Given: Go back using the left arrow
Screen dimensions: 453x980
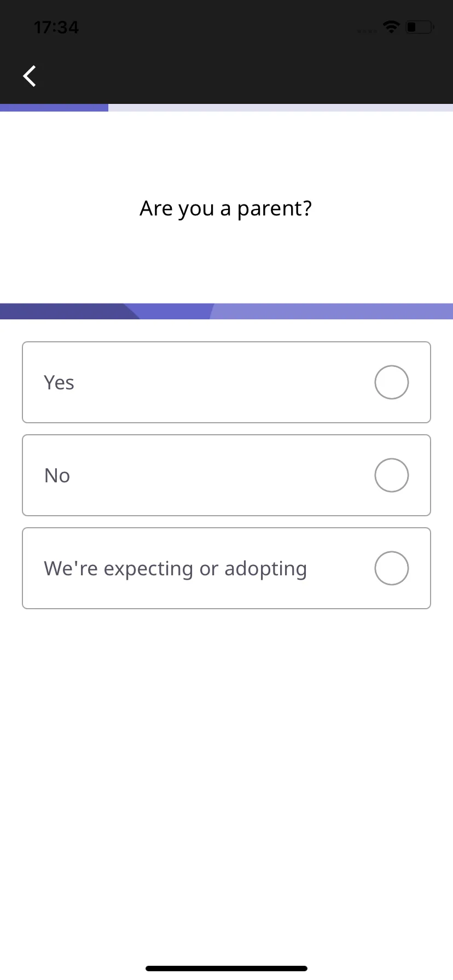Looking at the screenshot, I should 30,76.
